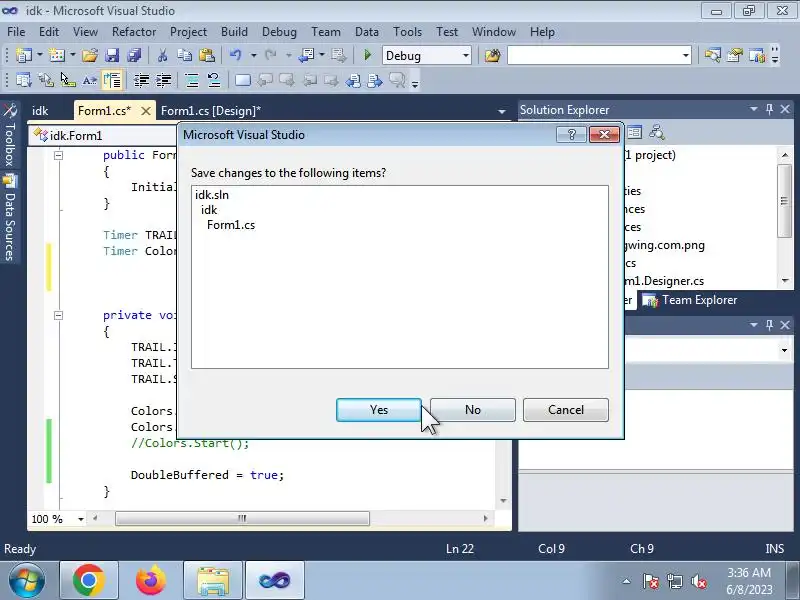Open Properties Window toolbar icon
The width and height of the screenshot is (800, 600).
[735, 55]
